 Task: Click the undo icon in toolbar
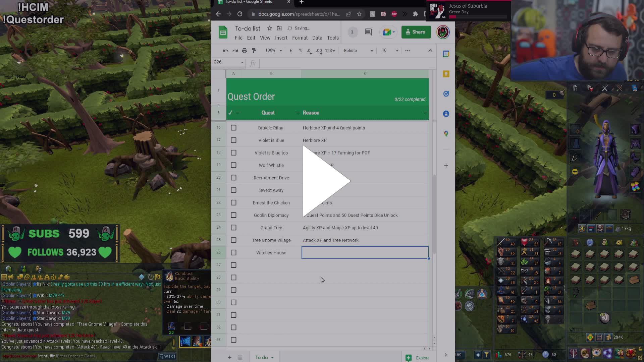[225, 51]
